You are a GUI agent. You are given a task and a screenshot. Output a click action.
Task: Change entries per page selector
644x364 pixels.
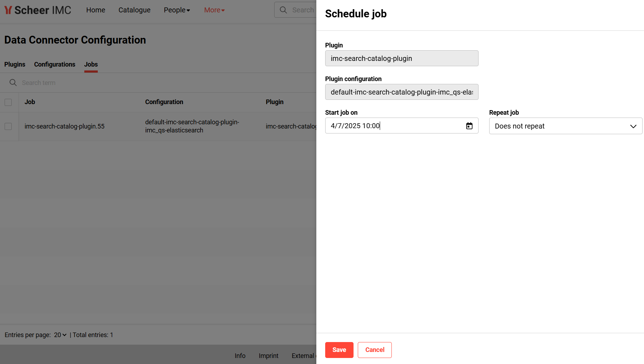tap(60, 335)
